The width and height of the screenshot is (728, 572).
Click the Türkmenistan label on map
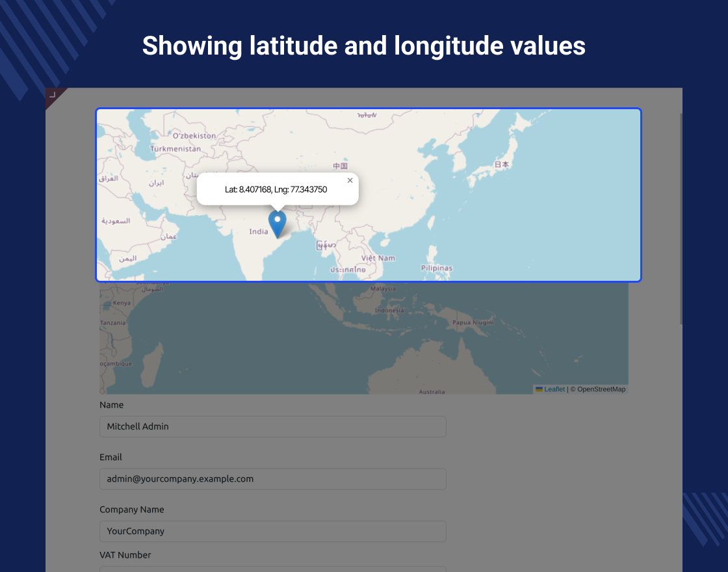175,149
